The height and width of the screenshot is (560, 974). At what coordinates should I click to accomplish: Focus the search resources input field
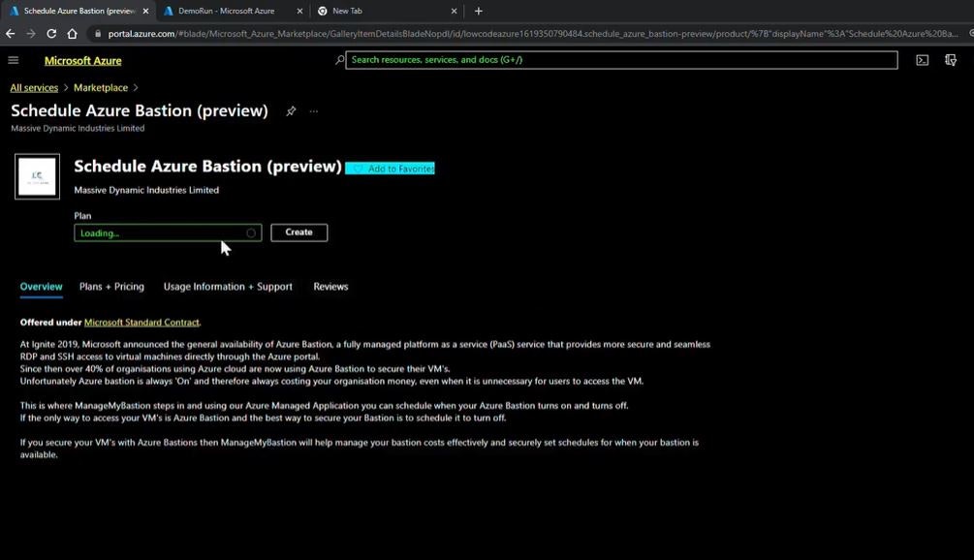[x=621, y=60]
